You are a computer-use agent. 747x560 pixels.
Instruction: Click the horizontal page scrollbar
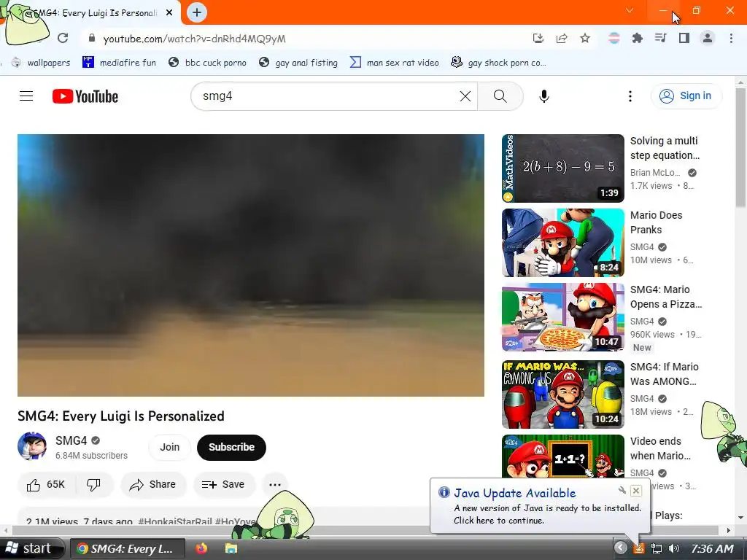coord(365,530)
